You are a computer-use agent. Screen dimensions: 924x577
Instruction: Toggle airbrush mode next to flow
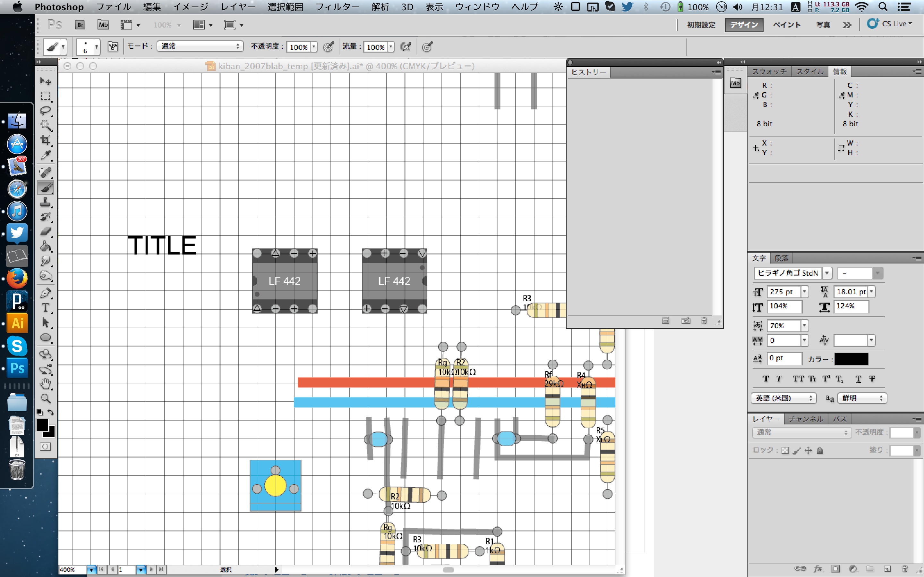pyautogui.click(x=406, y=47)
